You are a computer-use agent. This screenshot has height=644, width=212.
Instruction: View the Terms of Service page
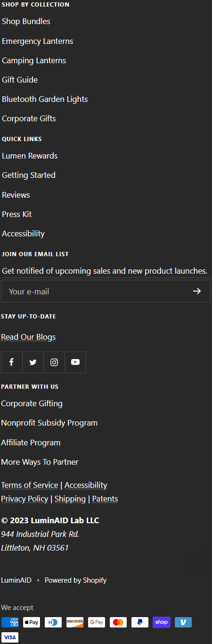[30, 485]
